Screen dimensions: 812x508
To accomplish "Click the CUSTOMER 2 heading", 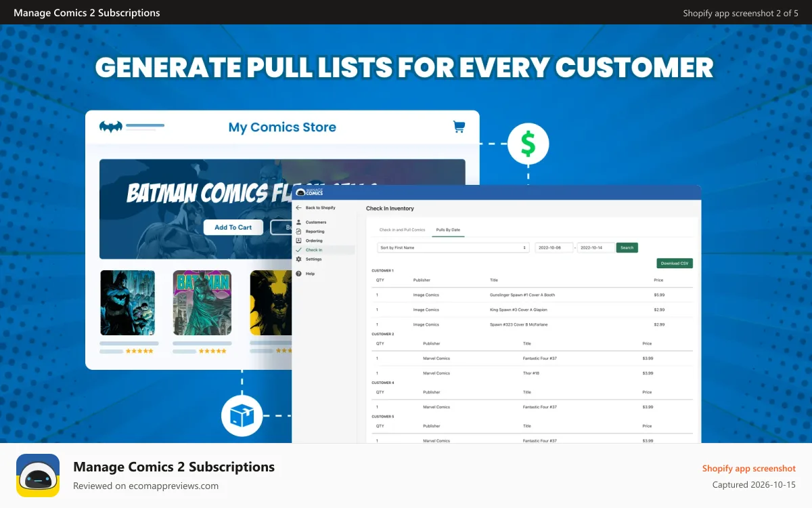I will tap(383, 334).
